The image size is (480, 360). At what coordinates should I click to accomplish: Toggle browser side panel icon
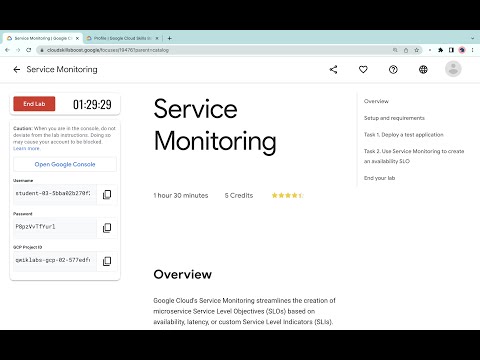tap(451, 50)
